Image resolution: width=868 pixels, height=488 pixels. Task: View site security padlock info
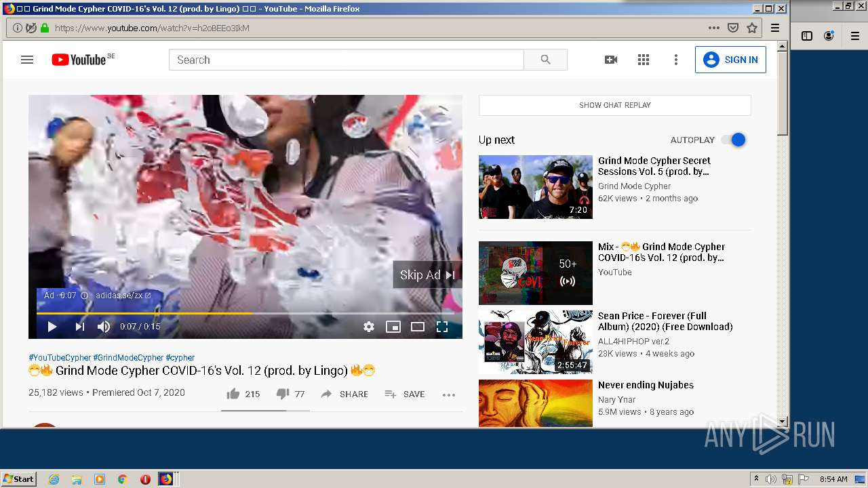point(45,28)
